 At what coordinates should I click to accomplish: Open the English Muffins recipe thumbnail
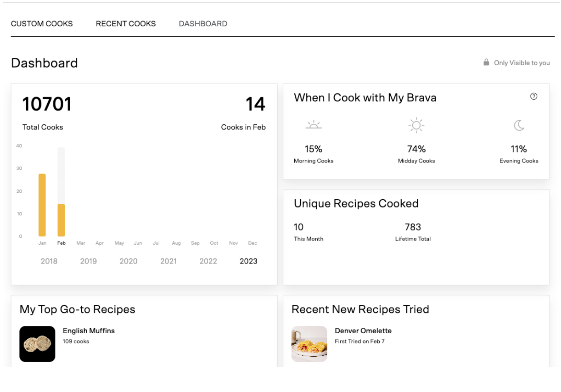tap(37, 344)
